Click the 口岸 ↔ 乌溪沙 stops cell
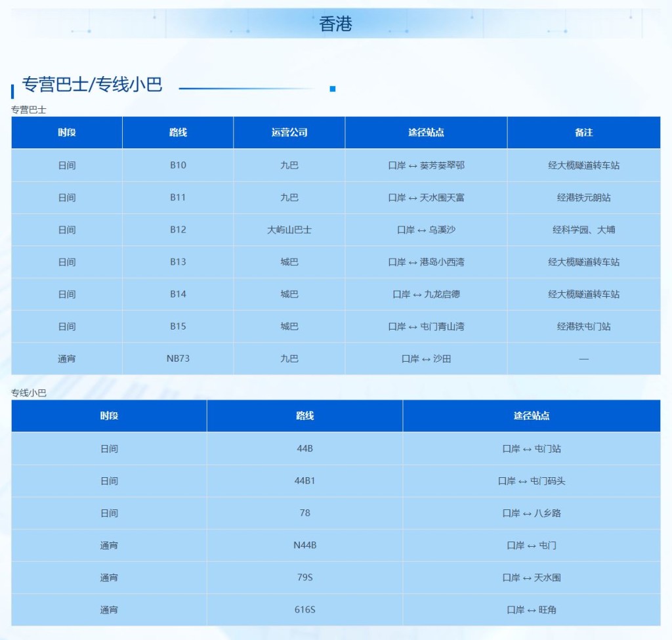 pos(426,230)
